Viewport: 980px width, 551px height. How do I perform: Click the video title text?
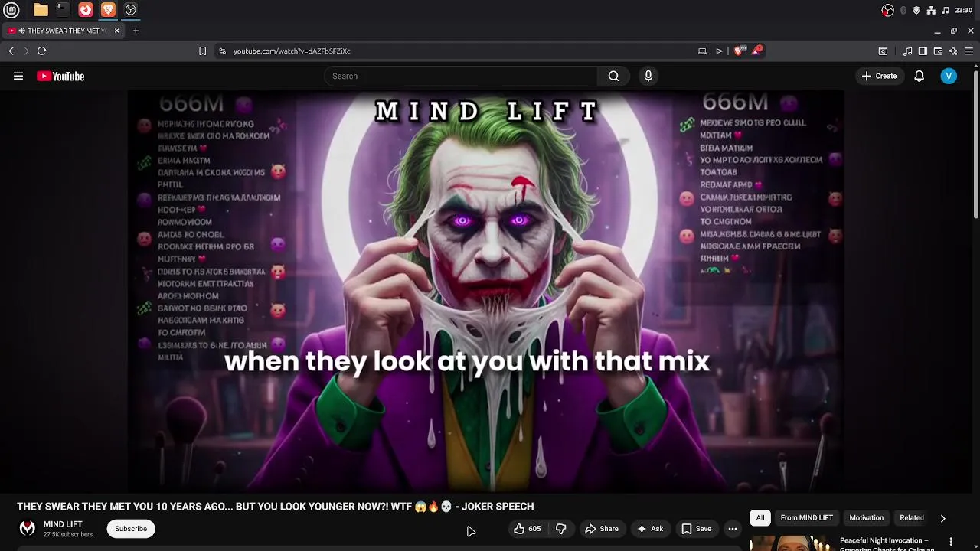(275, 507)
